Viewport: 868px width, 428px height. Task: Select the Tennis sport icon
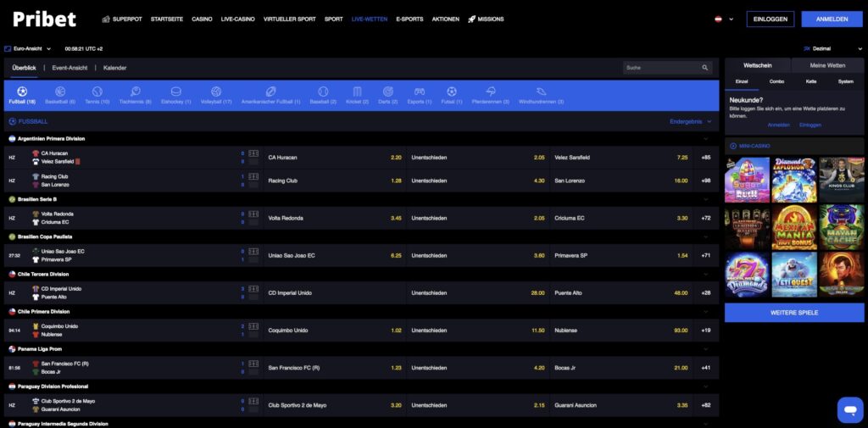pos(97,92)
